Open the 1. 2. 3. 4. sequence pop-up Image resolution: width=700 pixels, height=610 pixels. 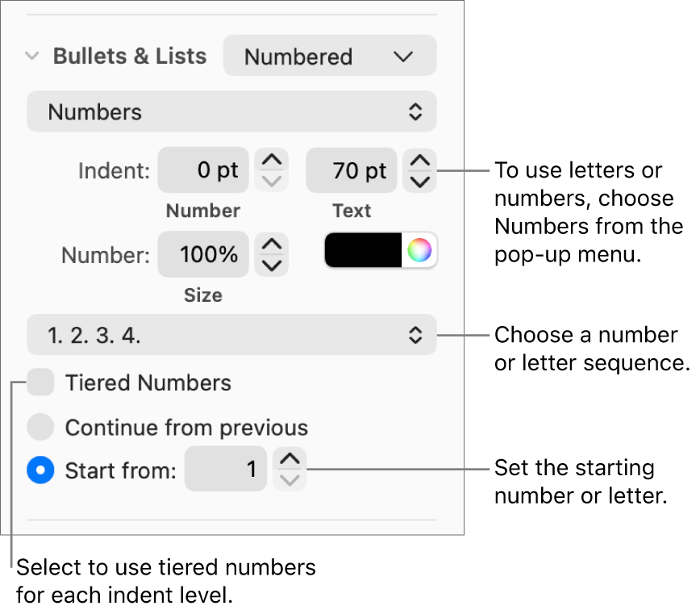231,335
